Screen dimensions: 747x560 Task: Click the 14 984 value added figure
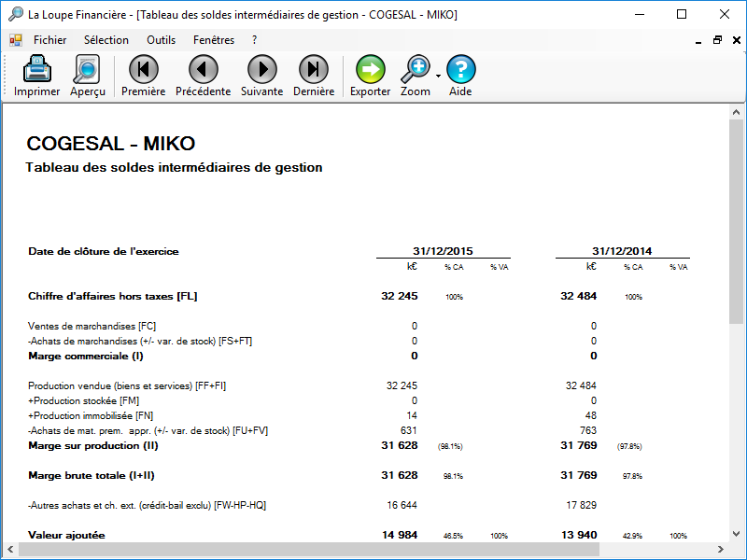400,535
